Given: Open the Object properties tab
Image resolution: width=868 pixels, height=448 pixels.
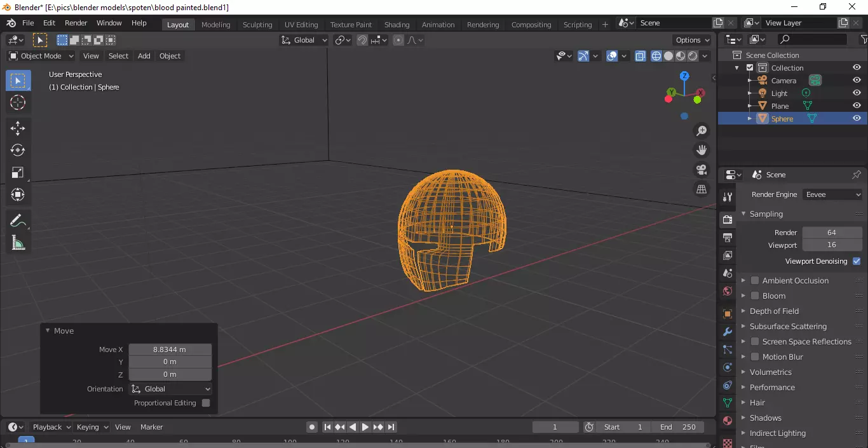Looking at the screenshot, I should pos(728,314).
